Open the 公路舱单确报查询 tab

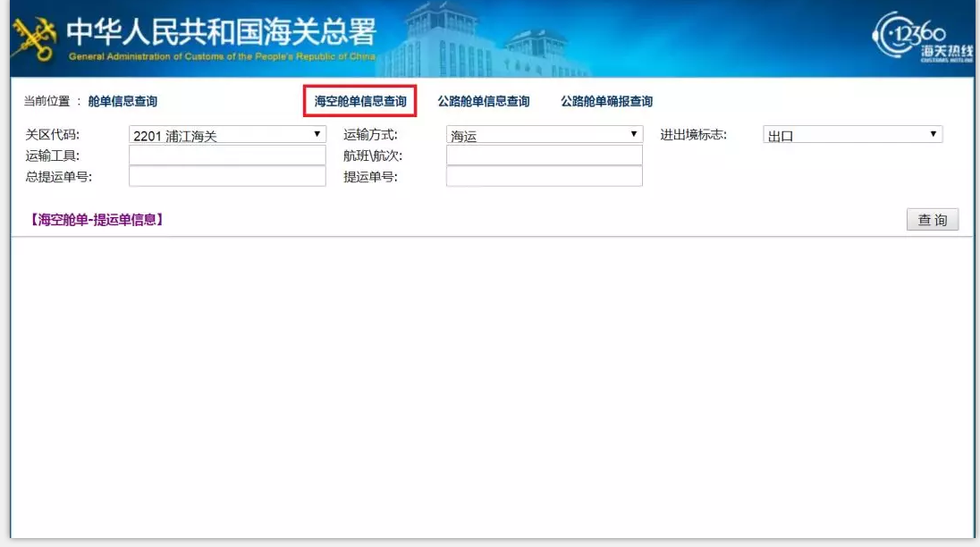click(606, 102)
